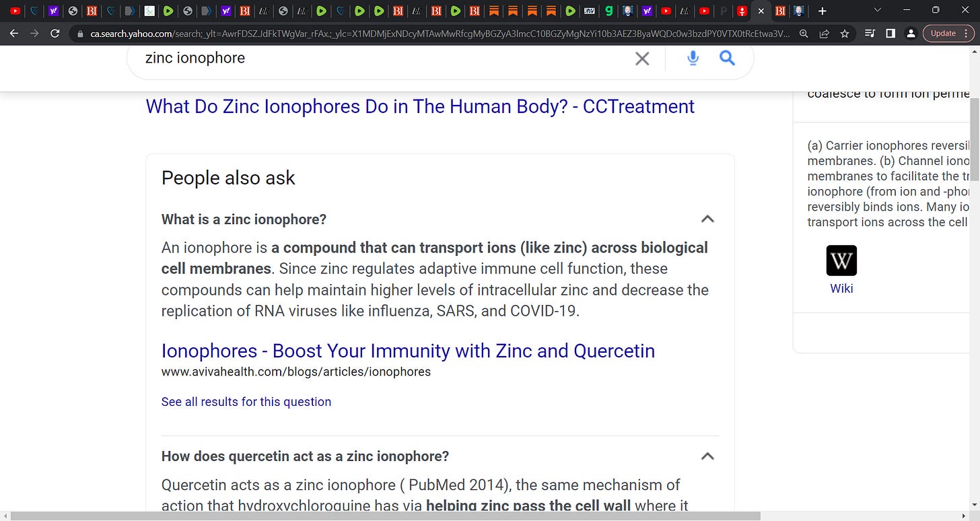Click the Update browser button
This screenshot has height=521, width=980.
point(942,33)
